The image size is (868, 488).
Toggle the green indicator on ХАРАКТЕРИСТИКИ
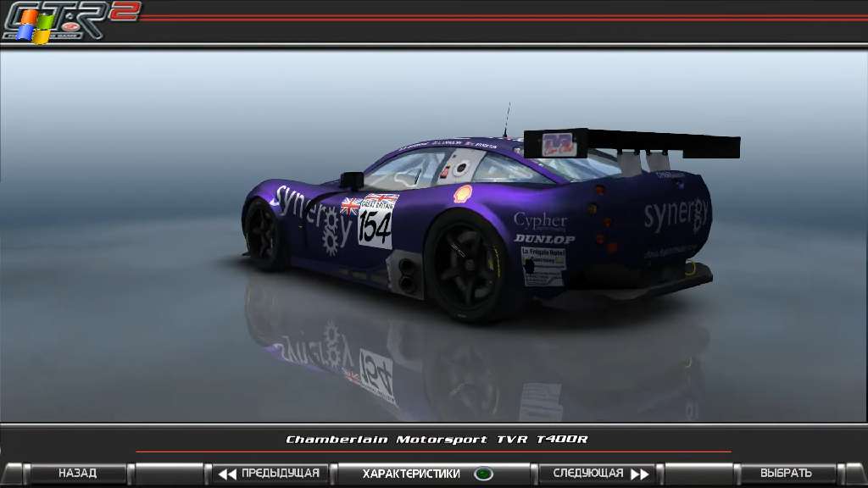[483, 474]
